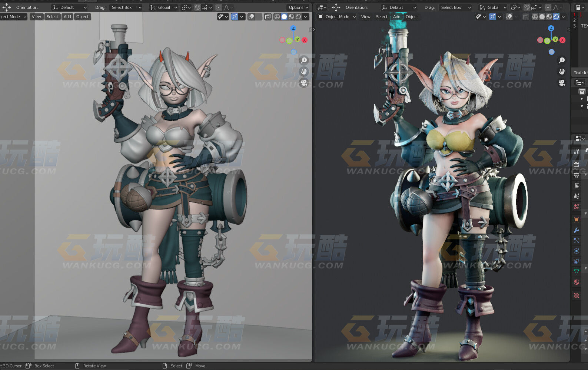The width and height of the screenshot is (588, 370).
Task: Open editor type menu of the rendered viewport
Action: tap(322, 7)
